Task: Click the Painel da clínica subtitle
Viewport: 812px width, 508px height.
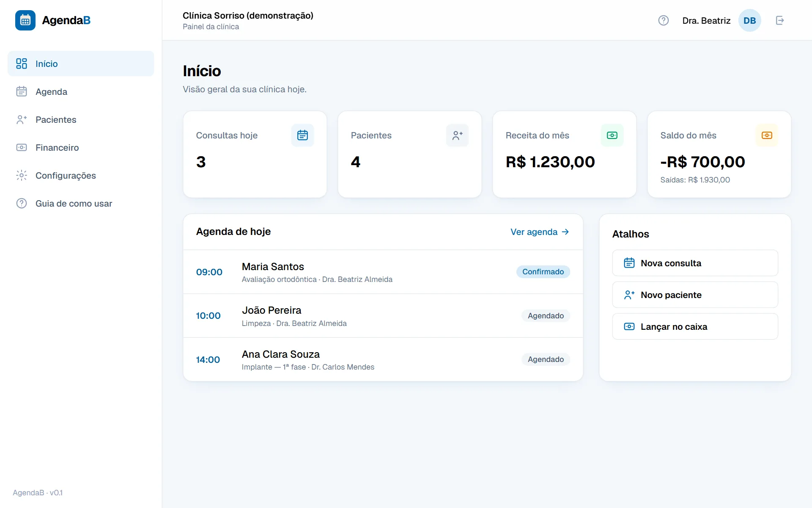Action: pyautogui.click(x=211, y=27)
